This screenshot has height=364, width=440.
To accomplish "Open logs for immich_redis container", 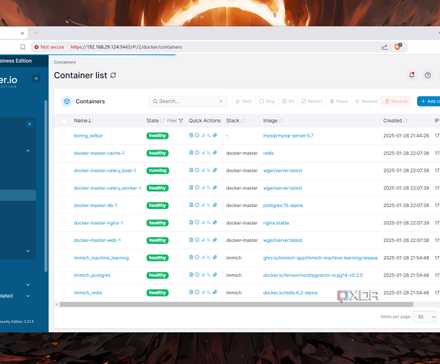I will point(191,292).
